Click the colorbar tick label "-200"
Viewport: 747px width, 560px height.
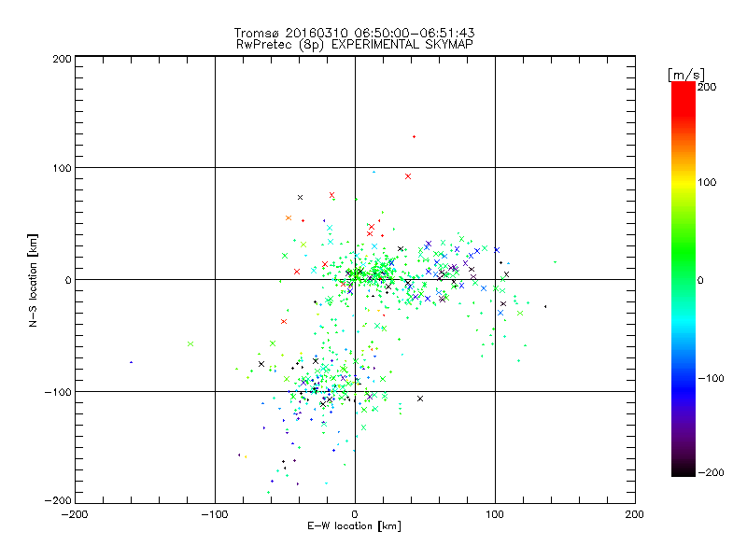tap(711, 472)
